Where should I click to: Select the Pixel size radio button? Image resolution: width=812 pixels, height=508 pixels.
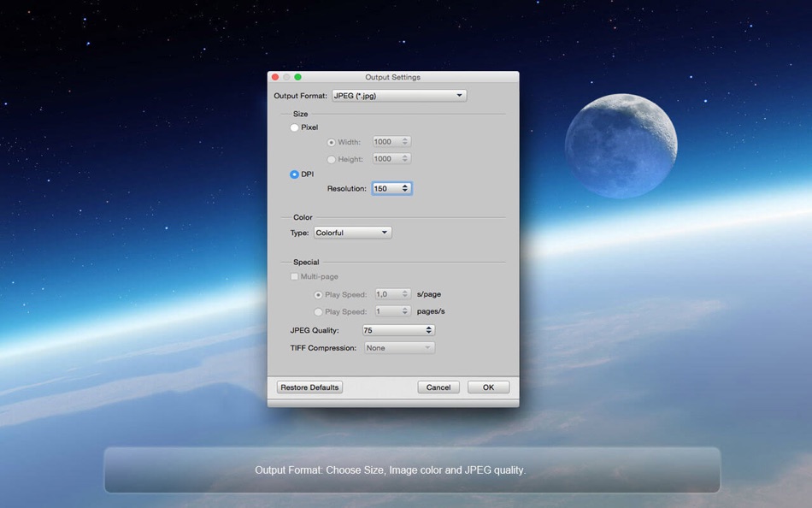[294, 127]
